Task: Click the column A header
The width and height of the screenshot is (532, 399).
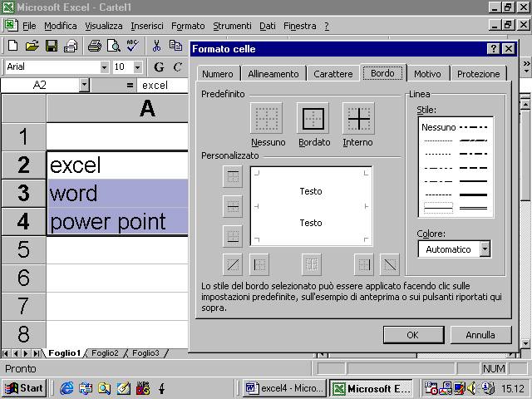Action: tap(117, 109)
